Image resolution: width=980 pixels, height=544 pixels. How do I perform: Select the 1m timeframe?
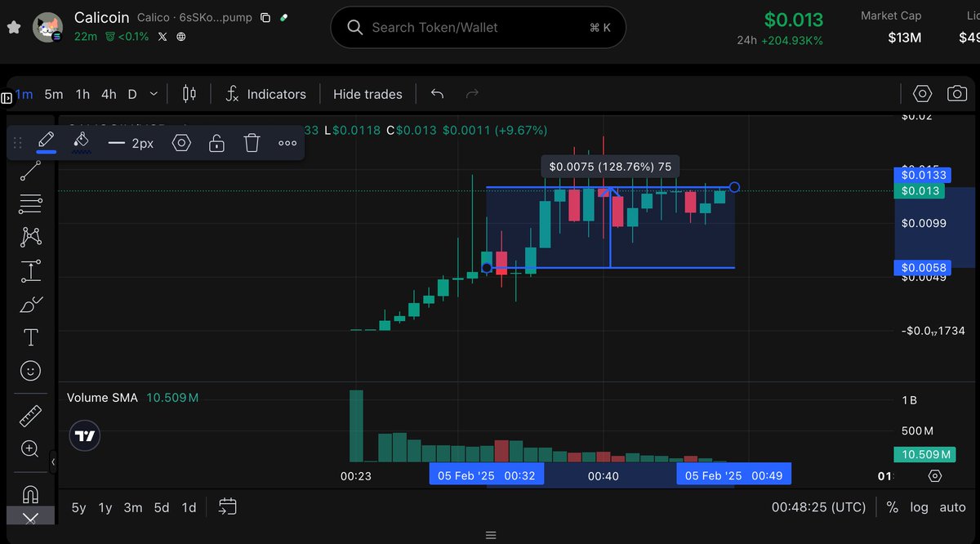(x=24, y=94)
